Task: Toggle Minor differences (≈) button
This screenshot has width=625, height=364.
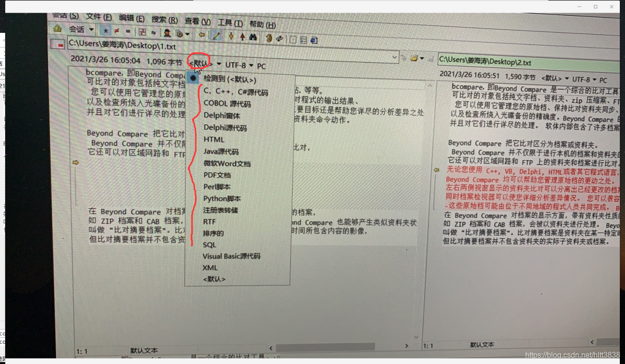Action: tap(153, 32)
